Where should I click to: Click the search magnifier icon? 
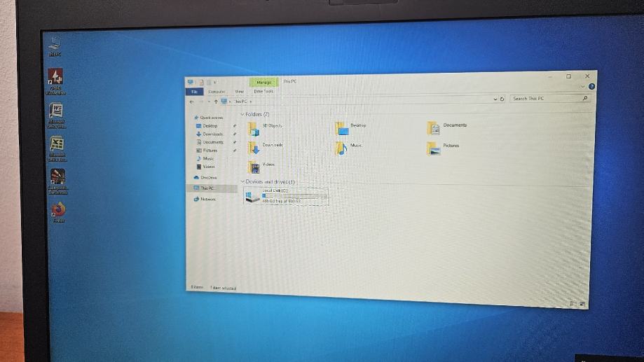[585, 98]
